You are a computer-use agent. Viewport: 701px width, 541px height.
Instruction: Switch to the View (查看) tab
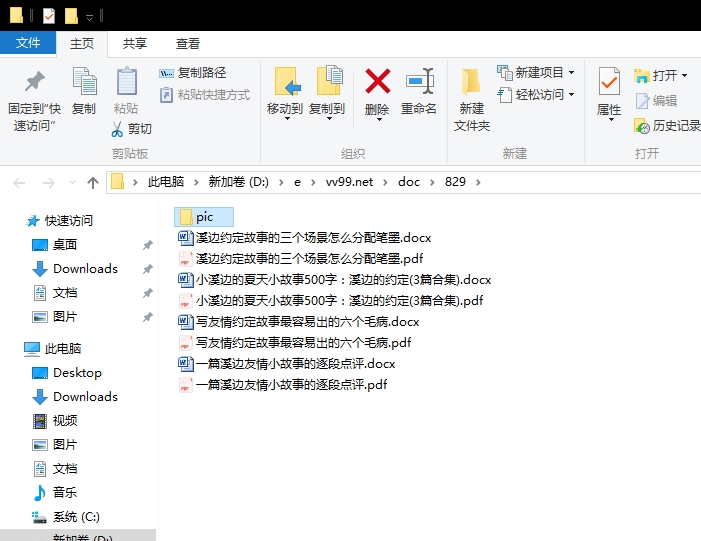click(188, 44)
